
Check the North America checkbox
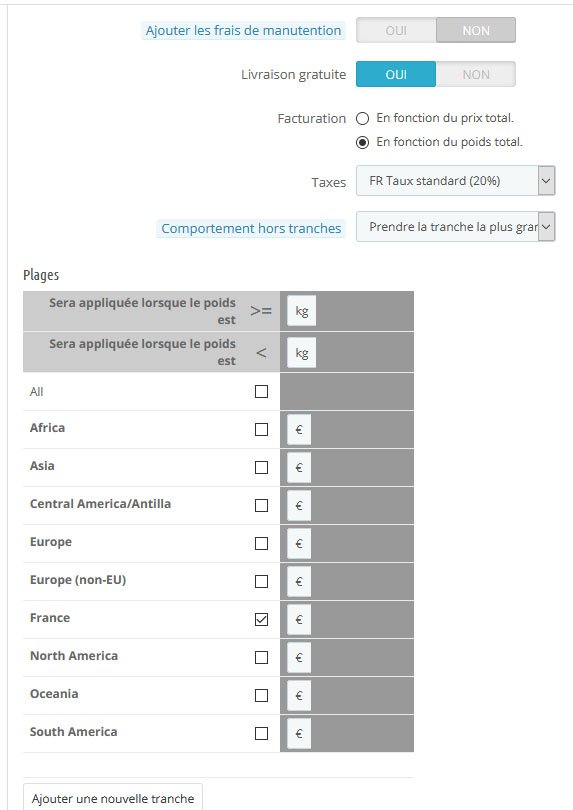[x=261, y=657]
